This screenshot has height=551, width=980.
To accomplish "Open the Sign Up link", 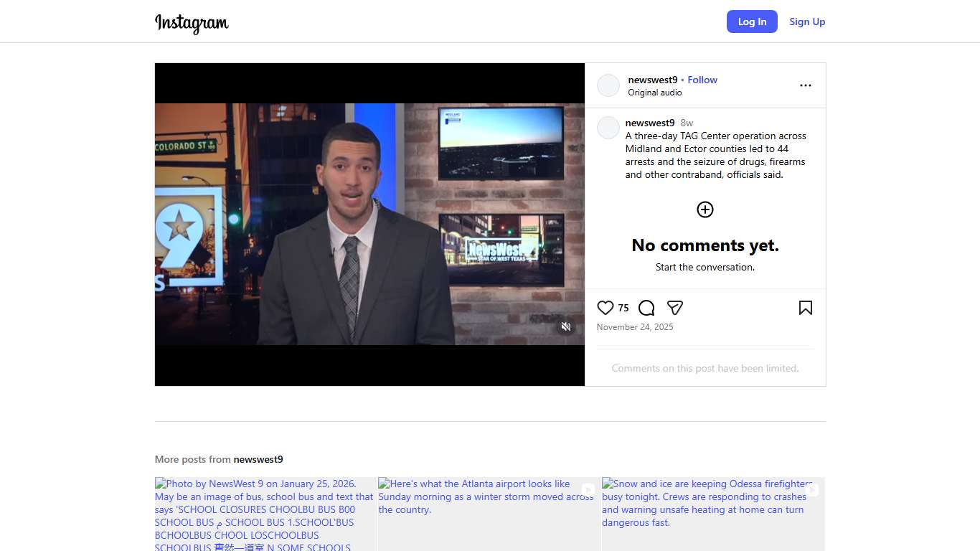I will 807,22.
